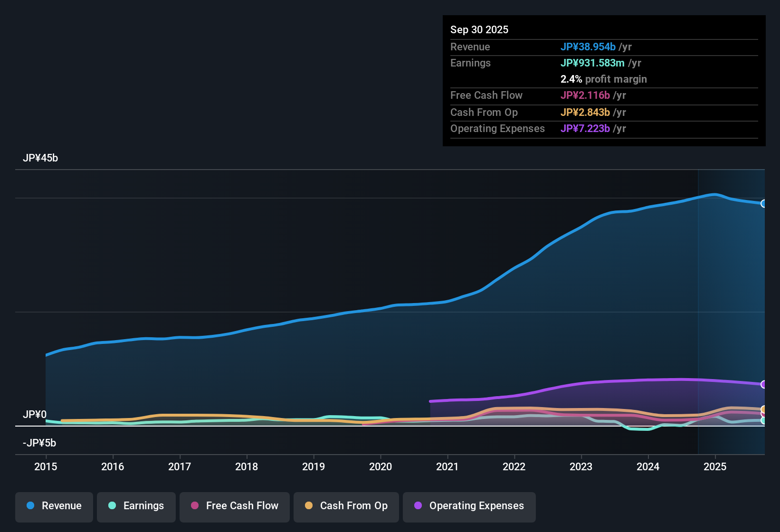The height and width of the screenshot is (532, 780).
Task: Open the Sep 30 2025 tooltip header
Action: point(479,29)
